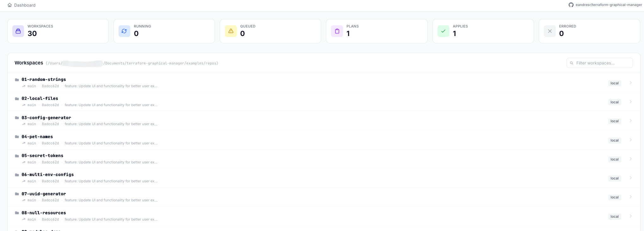Open the eandresr/terraform-graphical-manager repository link
Viewport: 644px width, 231px height.
[x=609, y=5]
